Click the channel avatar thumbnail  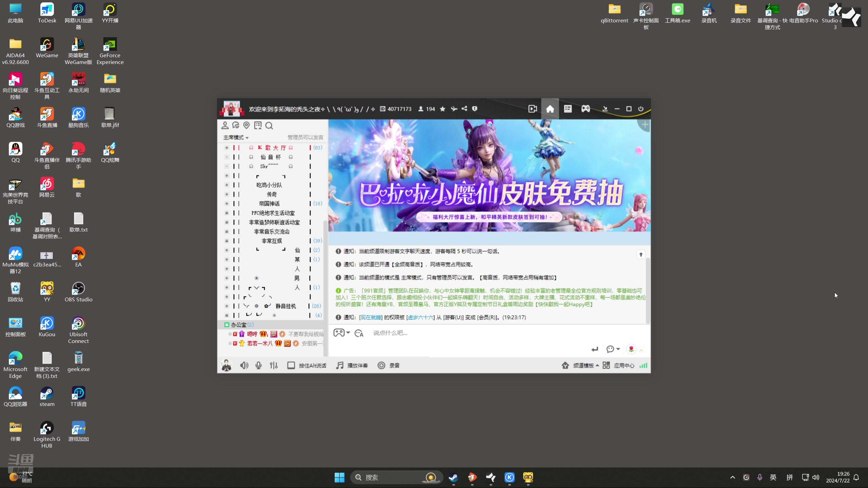(x=231, y=109)
